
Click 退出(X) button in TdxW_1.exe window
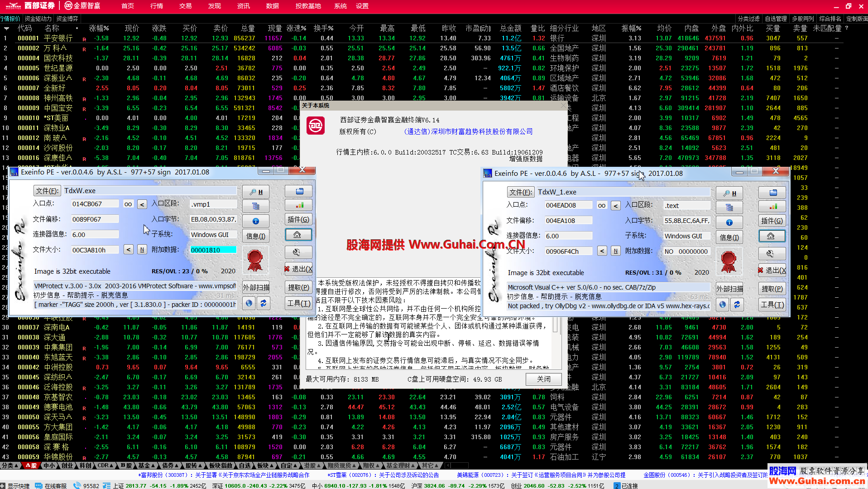[772, 270]
